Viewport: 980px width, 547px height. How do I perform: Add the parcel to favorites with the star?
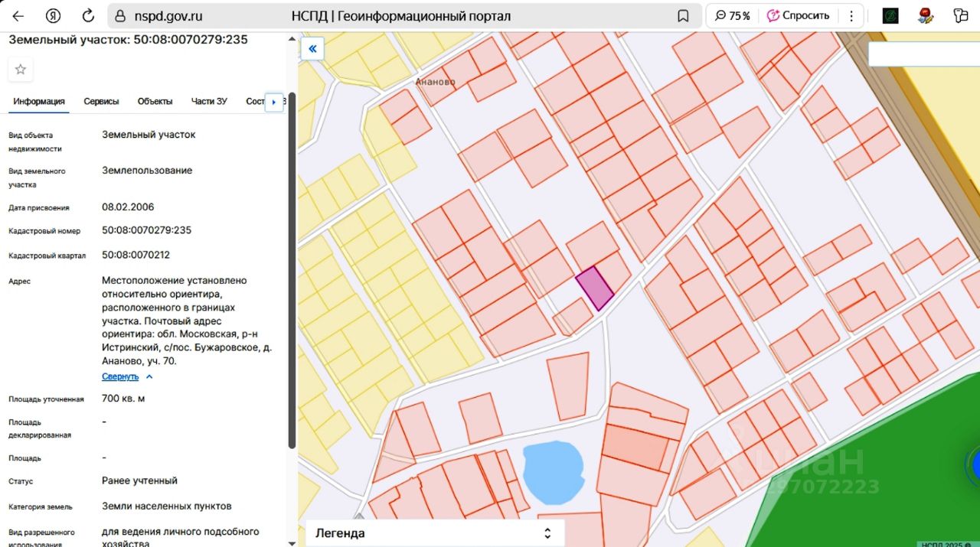pyautogui.click(x=21, y=70)
